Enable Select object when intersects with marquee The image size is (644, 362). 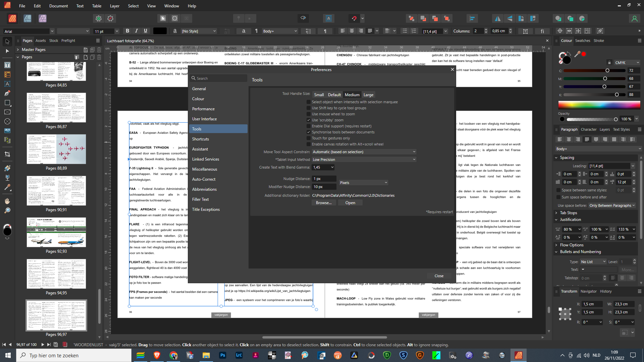pyautogui.click(x=309, y=102)
